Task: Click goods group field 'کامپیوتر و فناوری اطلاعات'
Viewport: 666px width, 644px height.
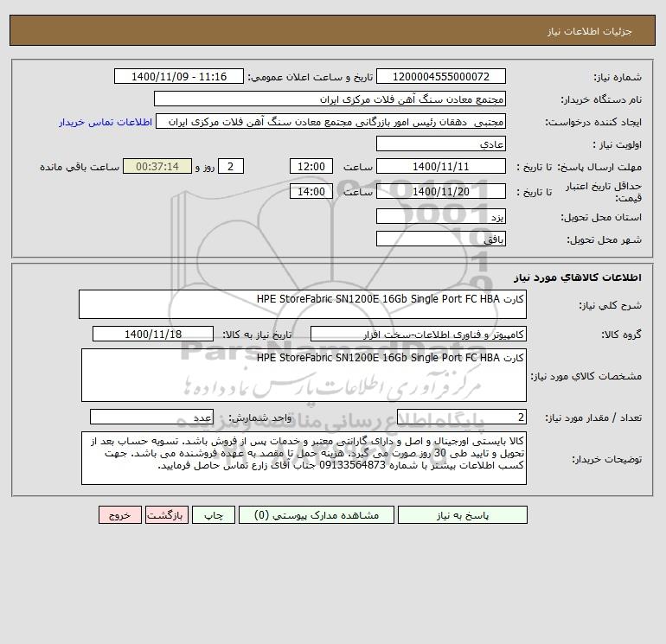Action: (x=419, y=334)
